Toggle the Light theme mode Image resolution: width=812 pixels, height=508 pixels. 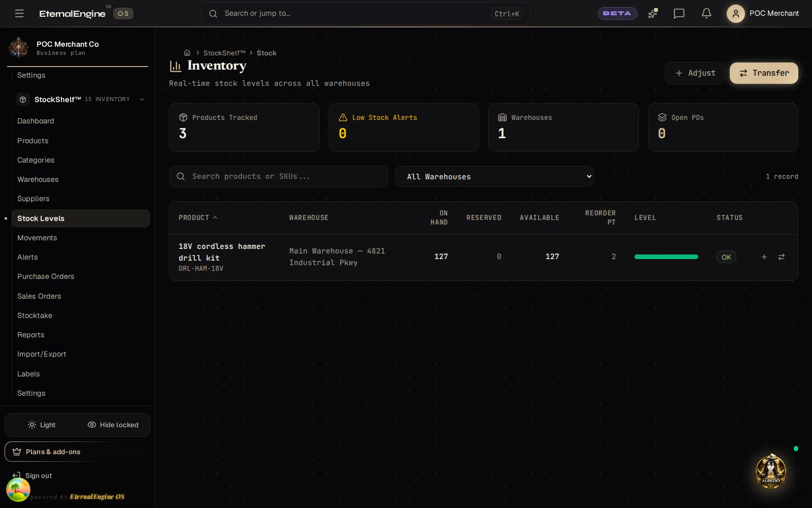point(42,425)
